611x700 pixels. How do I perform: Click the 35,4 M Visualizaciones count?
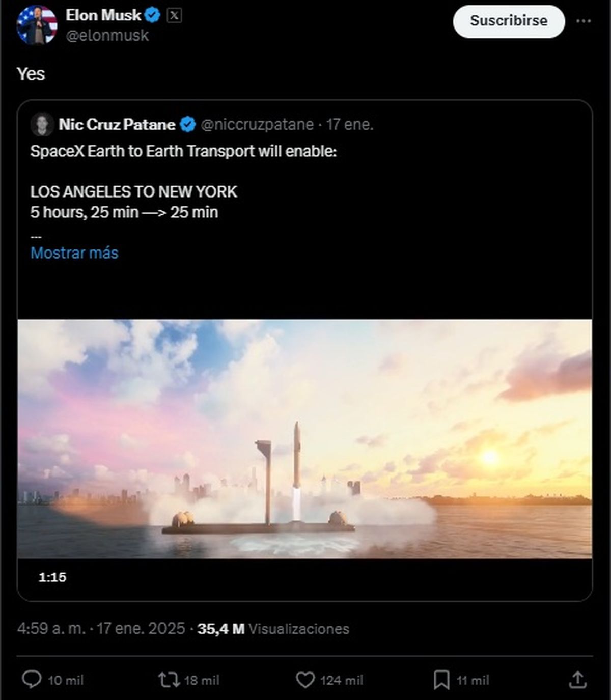pos(273,629)
